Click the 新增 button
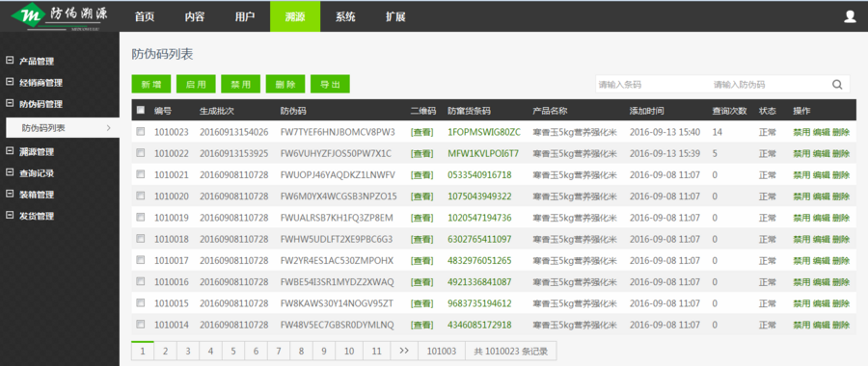Viewport: 868px width, 366px height. [151, 84]
